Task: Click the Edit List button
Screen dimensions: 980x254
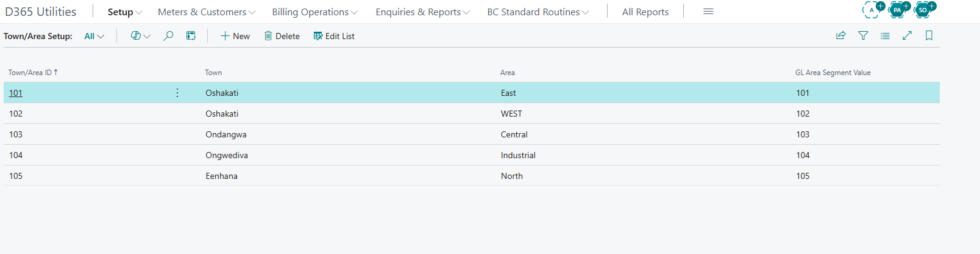Action: (x=334, y=36)
